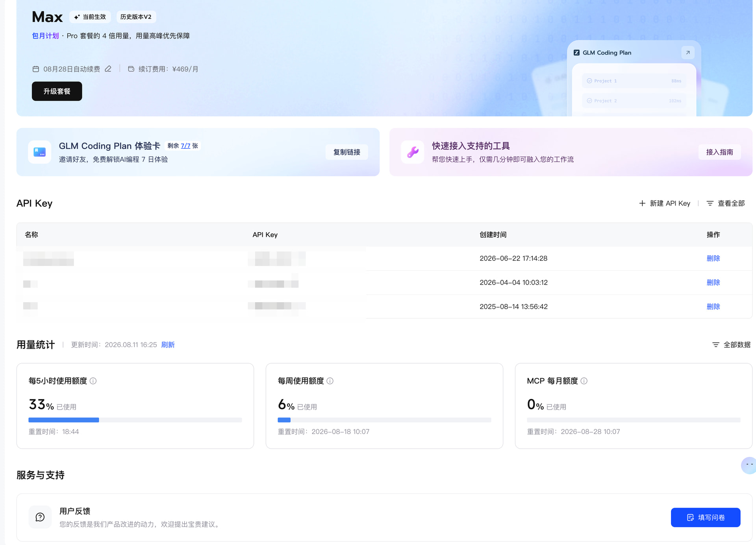This screenshot has width=756, height=545.
Task: Click the 用户反馈 chat bubble icon
Action: [40, 517]
